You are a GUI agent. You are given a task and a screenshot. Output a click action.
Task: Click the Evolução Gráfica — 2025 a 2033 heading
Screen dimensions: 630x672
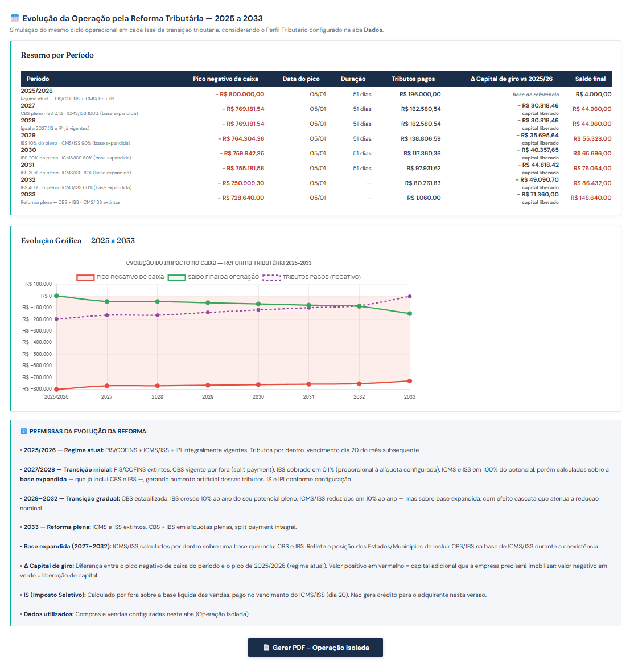(x=78, y=241)
